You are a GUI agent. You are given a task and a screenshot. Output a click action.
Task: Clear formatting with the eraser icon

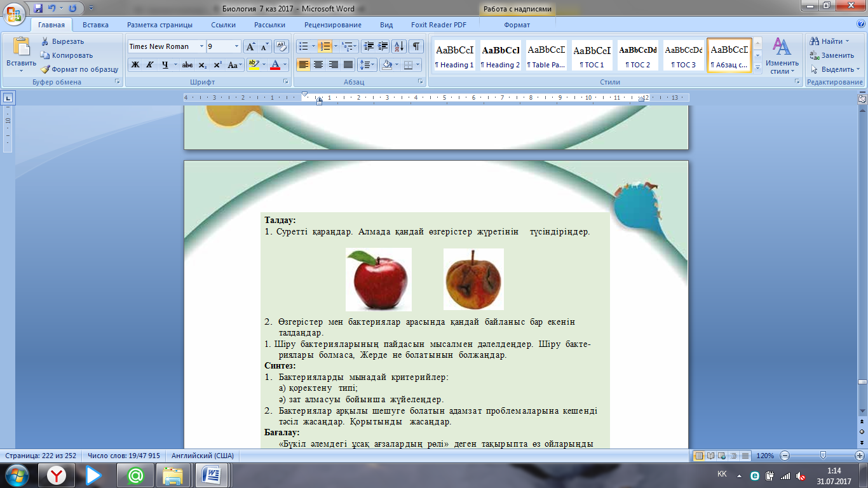[282, 46]
